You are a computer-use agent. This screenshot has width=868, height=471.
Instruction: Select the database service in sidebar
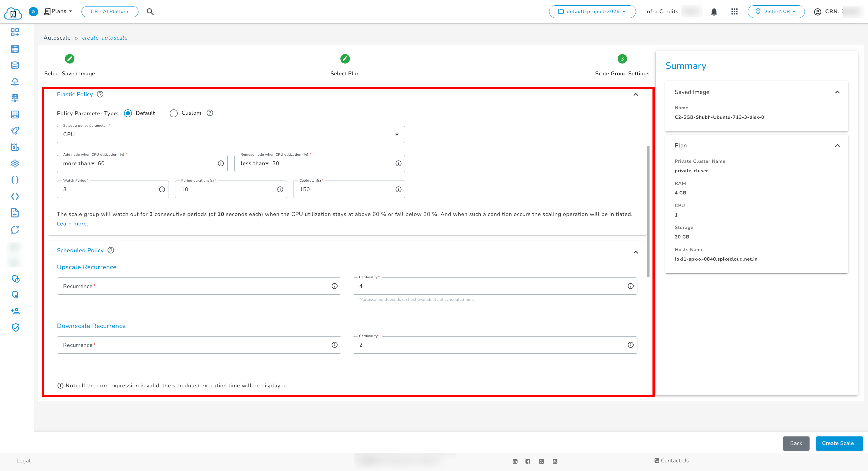point(15,65)
